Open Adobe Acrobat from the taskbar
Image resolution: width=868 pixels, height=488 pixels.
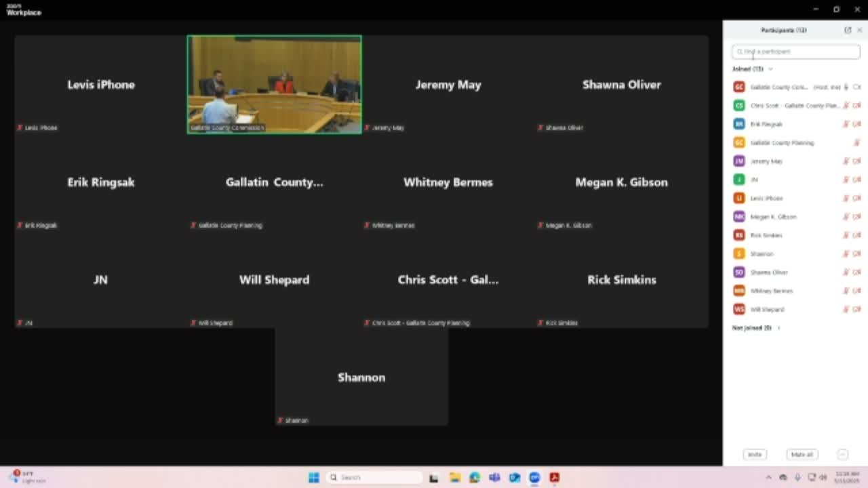click(x=555, y=478)
